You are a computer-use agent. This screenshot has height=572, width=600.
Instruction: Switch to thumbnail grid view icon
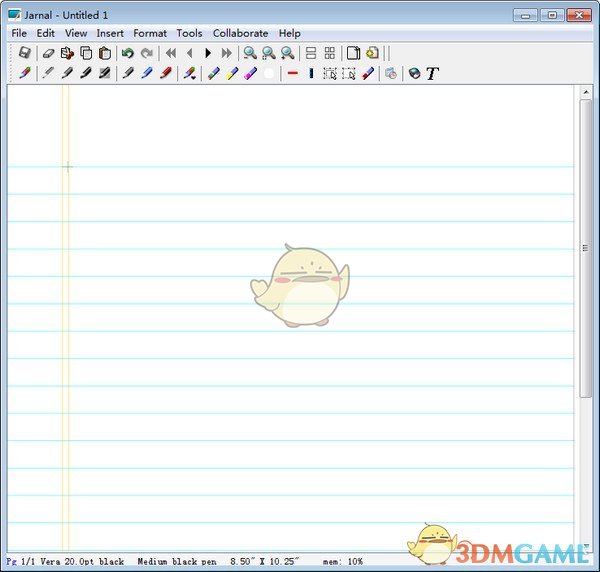329,53
